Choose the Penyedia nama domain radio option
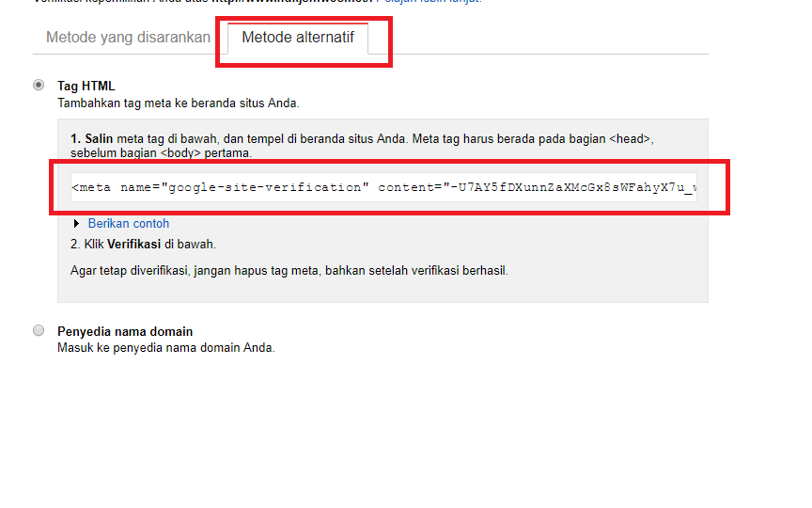 pos(39,331)
